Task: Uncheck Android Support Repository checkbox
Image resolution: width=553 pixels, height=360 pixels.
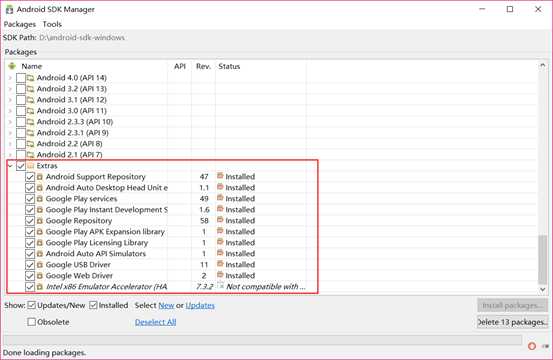Action: point(30,177)
